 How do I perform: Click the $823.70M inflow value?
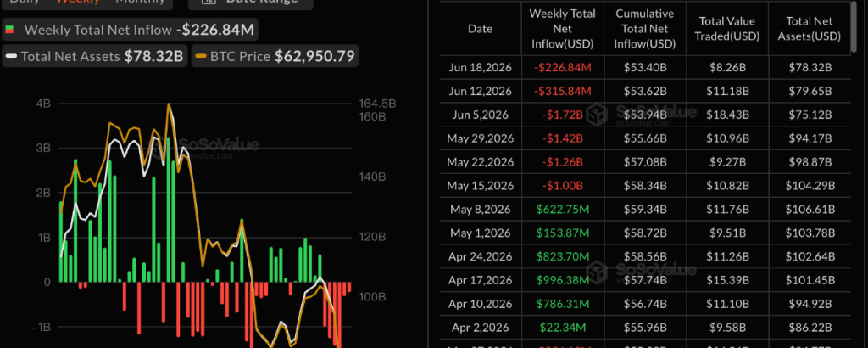coord(563,256)
